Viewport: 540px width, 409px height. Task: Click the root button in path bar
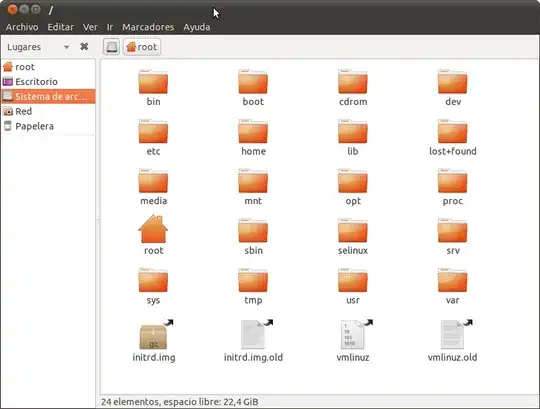142,47
